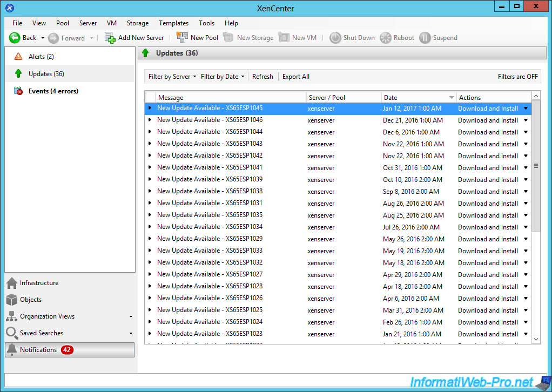Click the Infrastructure house icon
Screen dimensions: 552x392
coord(12,283)
